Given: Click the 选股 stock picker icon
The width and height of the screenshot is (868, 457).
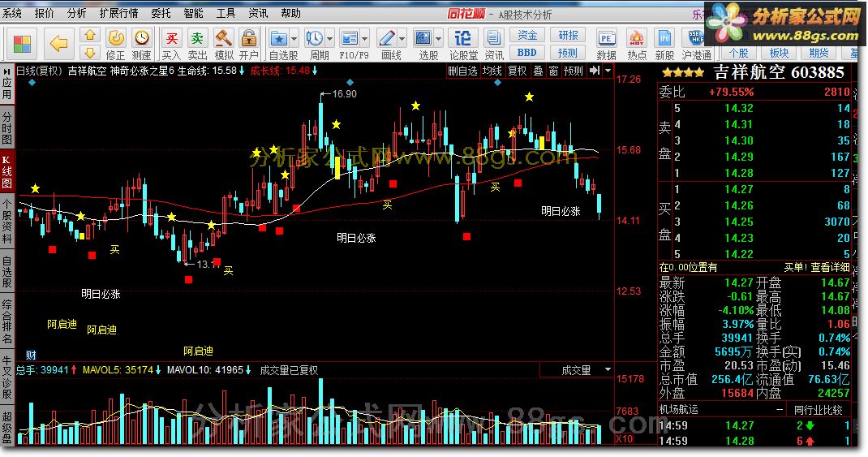Looking at the screenshot, I should (x=423, y=38).
